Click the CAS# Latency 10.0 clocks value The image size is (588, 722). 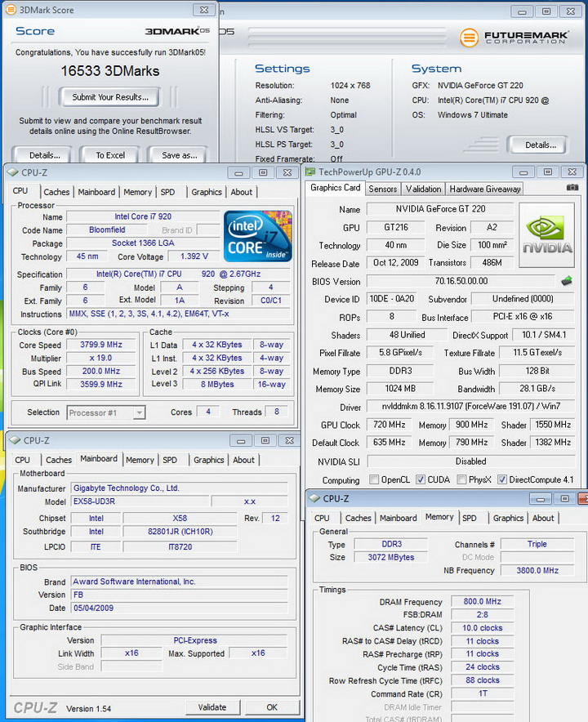click(x=482, y=628)
